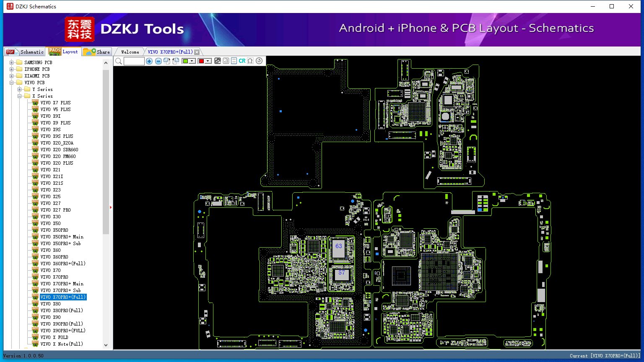Open the VIVO X9 PLUS layout
This screenshot has height=362, width=644.
tap(55, 123)
